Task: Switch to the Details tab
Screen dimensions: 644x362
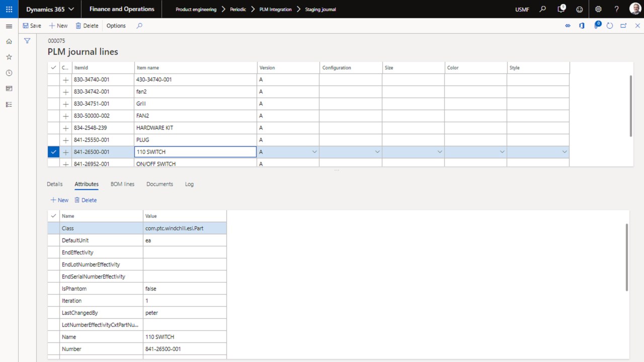Action: 55,184
